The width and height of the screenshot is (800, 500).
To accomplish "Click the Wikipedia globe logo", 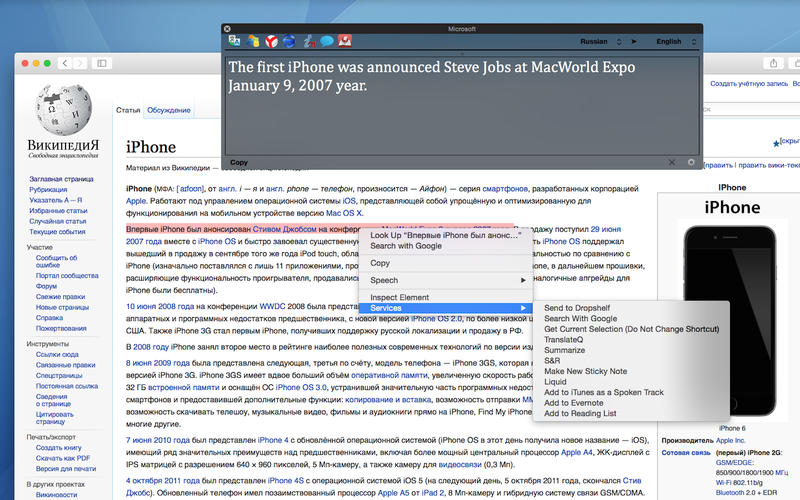I will tap(64, 111).
